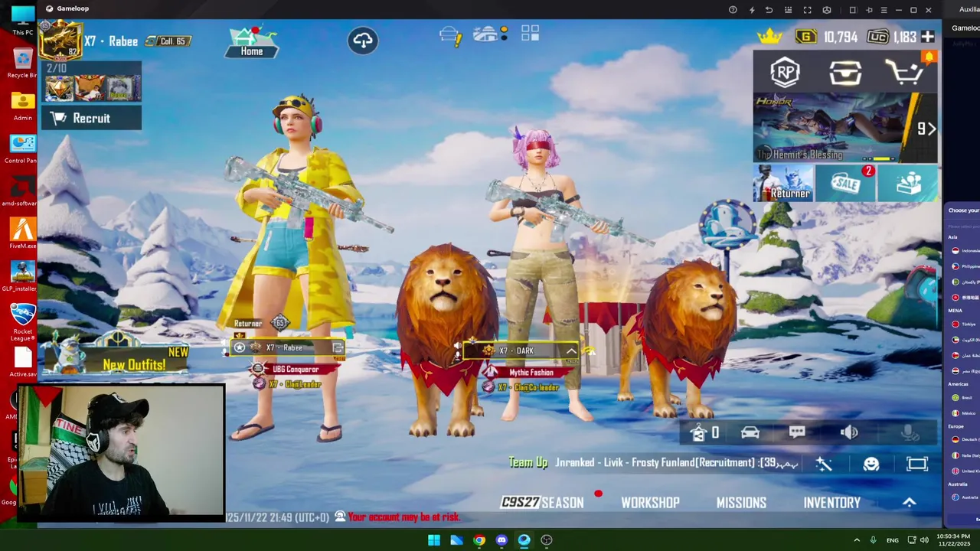Open the gift box events icon
980x551 pixels.
click(908, 184)
